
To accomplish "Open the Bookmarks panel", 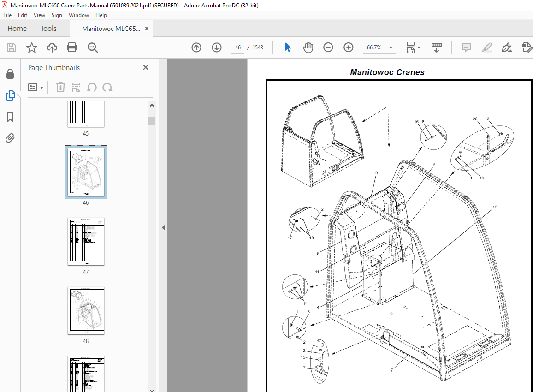I will pyautogui.click(x=10, y=117).
